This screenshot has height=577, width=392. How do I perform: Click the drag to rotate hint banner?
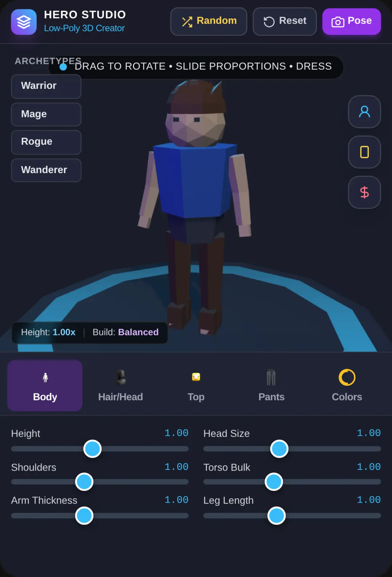click(x=196, y=67)
